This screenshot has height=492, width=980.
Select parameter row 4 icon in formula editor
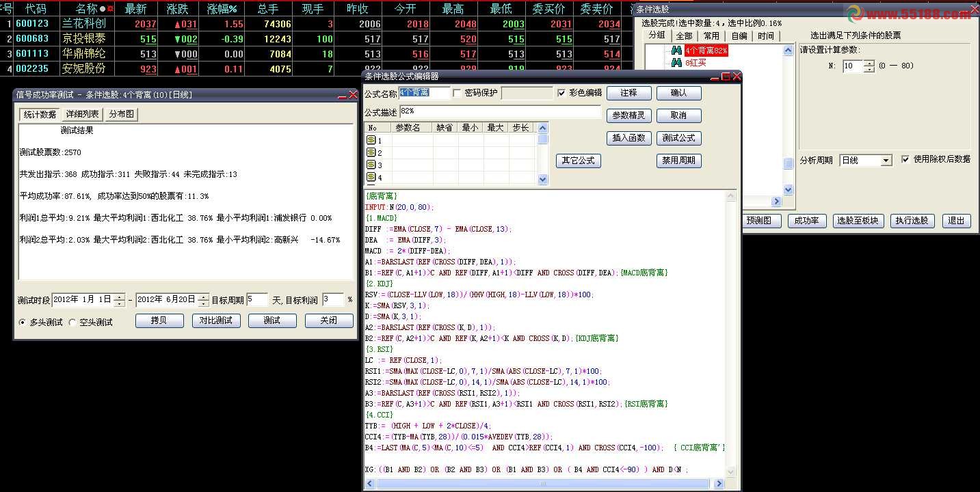tap(371, 177)
